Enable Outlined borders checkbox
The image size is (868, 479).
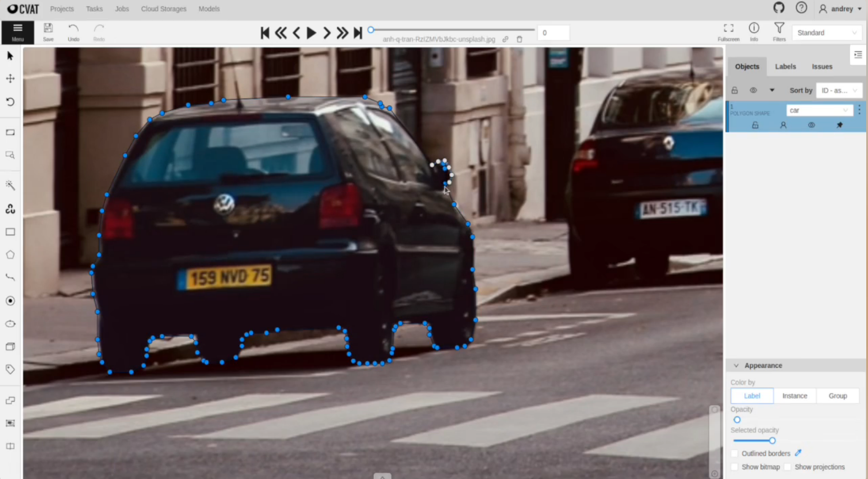pos(735,453)
